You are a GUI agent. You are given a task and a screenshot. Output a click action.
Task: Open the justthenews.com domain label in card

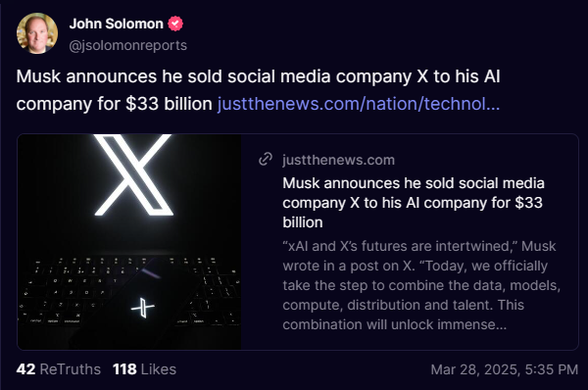339,160
